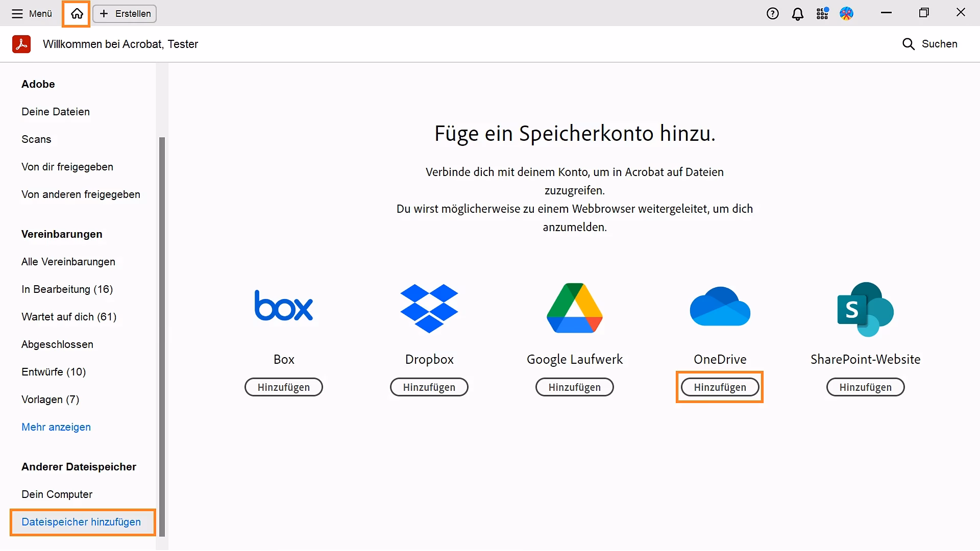
Task: Open the Entwürfe section
Action: pos(54,371)
